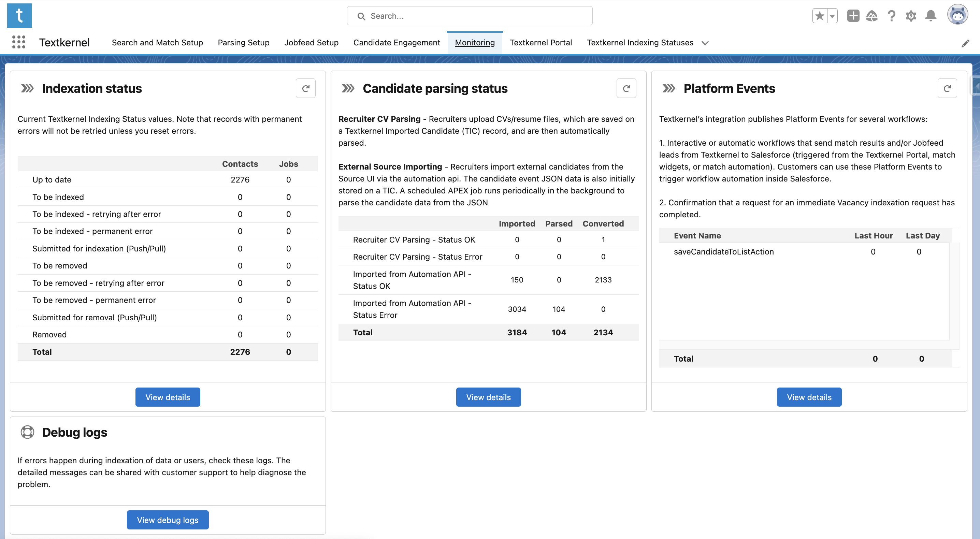Click the Contacts column header
Viewport: 980px width, 539px height.
tap(240, 164)
